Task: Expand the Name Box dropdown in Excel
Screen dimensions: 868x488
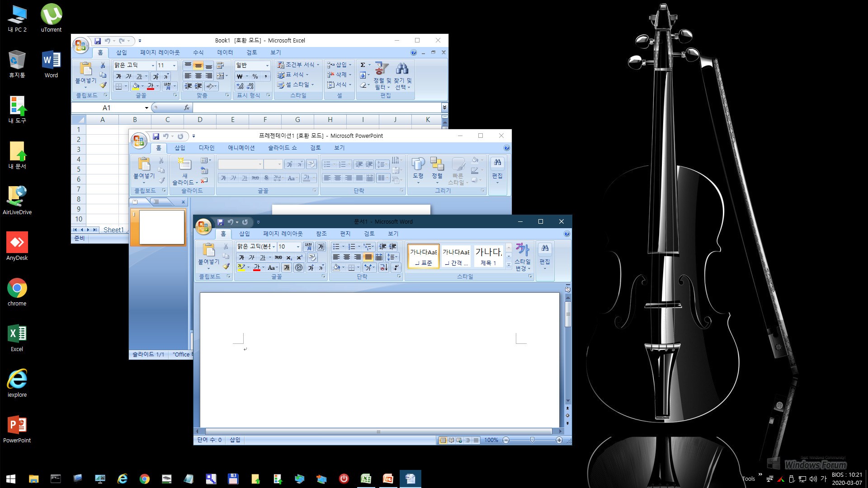Action: pos(146,108)
